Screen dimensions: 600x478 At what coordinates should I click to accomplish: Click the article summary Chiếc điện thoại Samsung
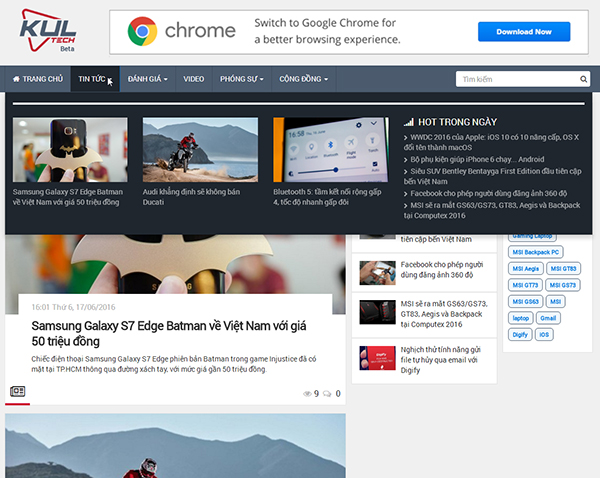pos(174,364)
